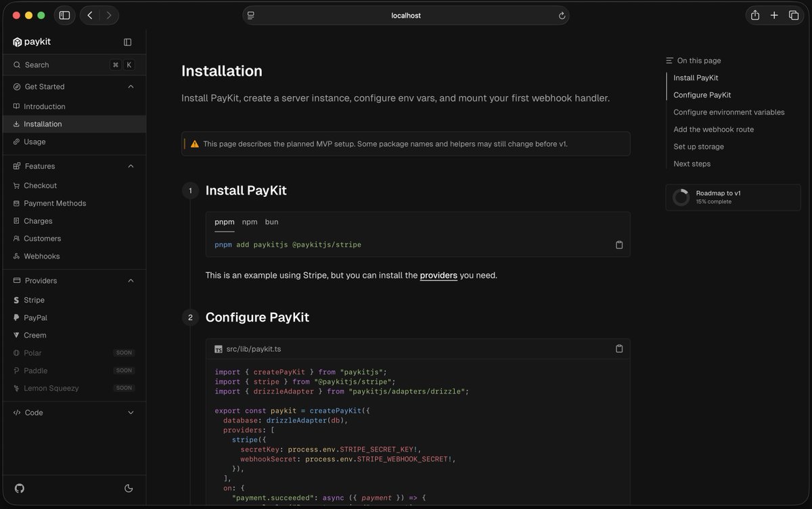Click the warning icon in MVP notice

(195, 143)
